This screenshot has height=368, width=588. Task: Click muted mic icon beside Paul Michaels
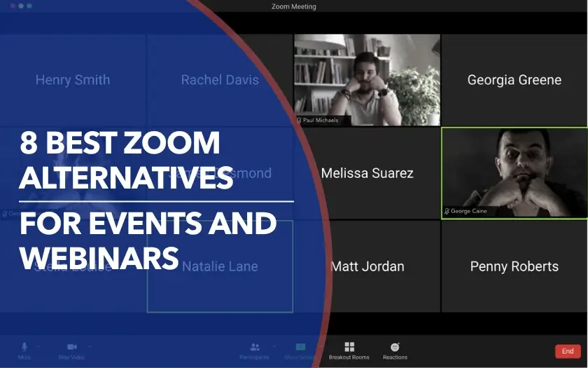click(300, 120)
